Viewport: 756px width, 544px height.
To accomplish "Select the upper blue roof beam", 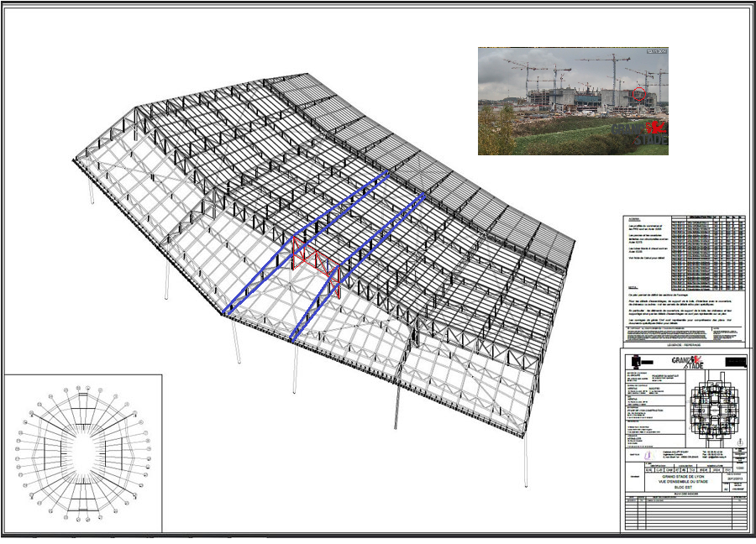I will coord(307,242).
